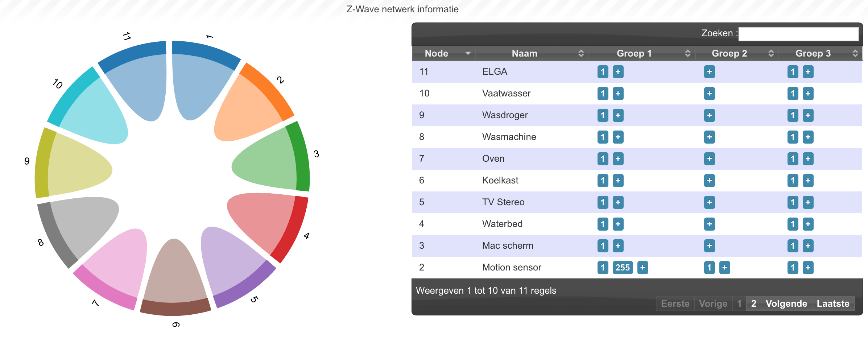Click plus icon in Koelkast Groep 2
This screenshot has width=868, height=343.
click(x=709, y=181)
